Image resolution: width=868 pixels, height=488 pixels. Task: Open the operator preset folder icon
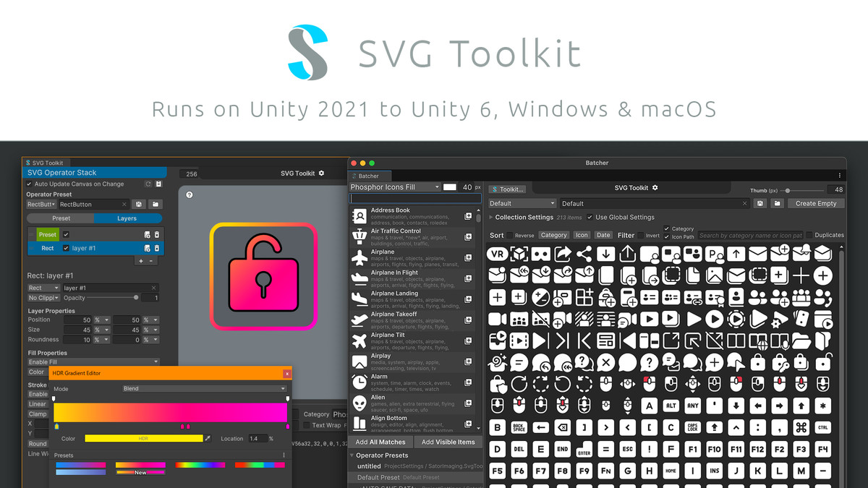(155, 205)
